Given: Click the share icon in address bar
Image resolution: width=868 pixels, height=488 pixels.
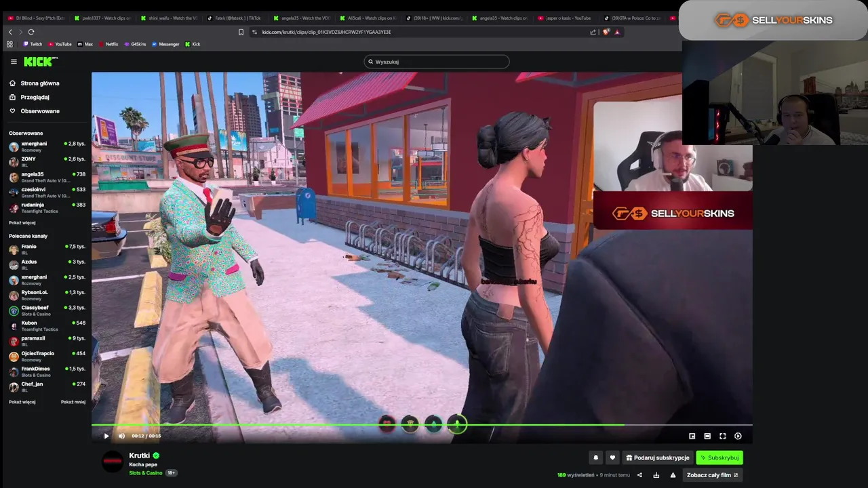Looking at the screenshot, I should (593, 32).
